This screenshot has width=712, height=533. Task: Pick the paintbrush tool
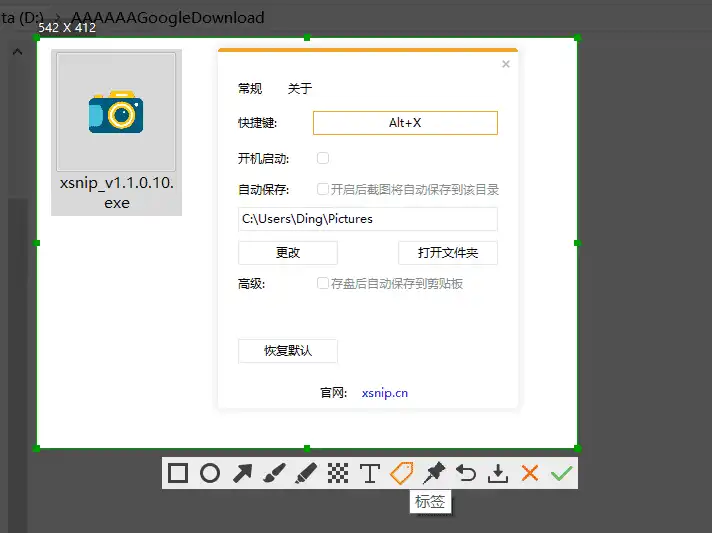[x=274, y=473]
